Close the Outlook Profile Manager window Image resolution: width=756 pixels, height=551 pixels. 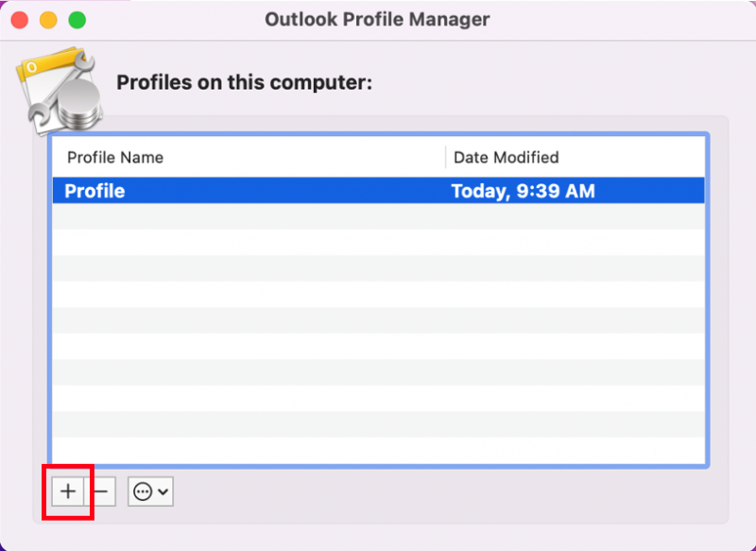click(x=20, y=20)
